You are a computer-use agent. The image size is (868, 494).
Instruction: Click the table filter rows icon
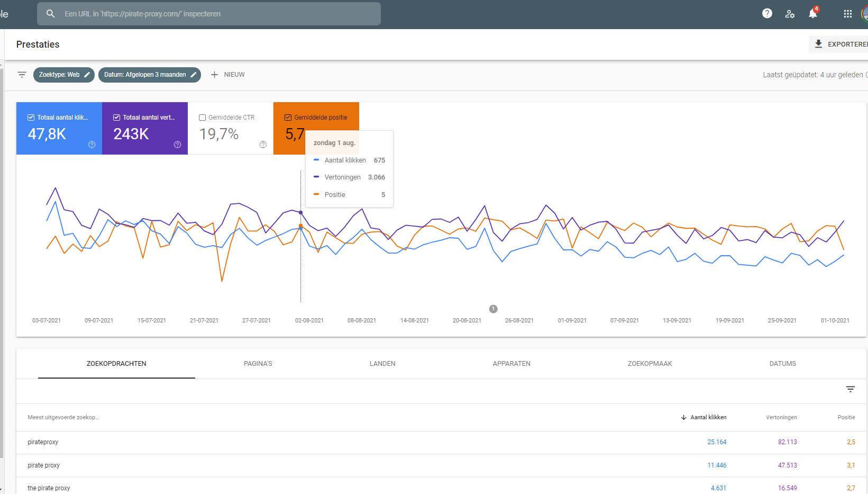tap(851, 389)
